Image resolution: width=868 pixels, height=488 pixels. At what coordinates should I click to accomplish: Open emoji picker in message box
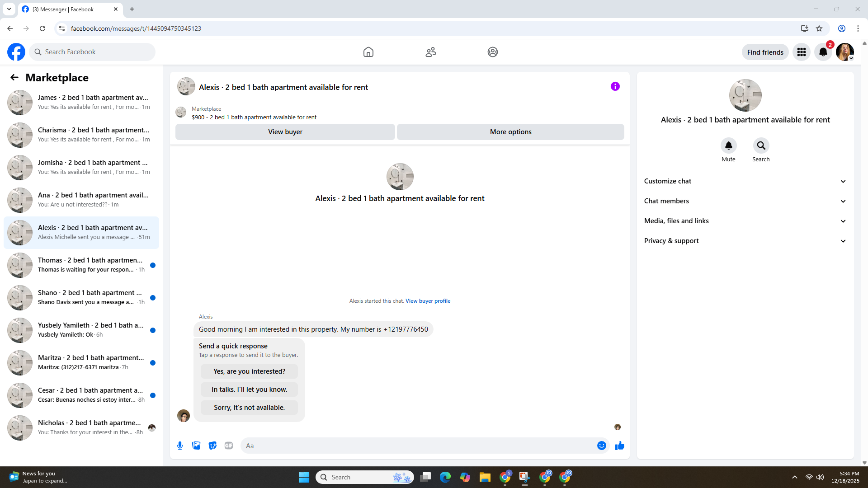[x=601, y=446]
